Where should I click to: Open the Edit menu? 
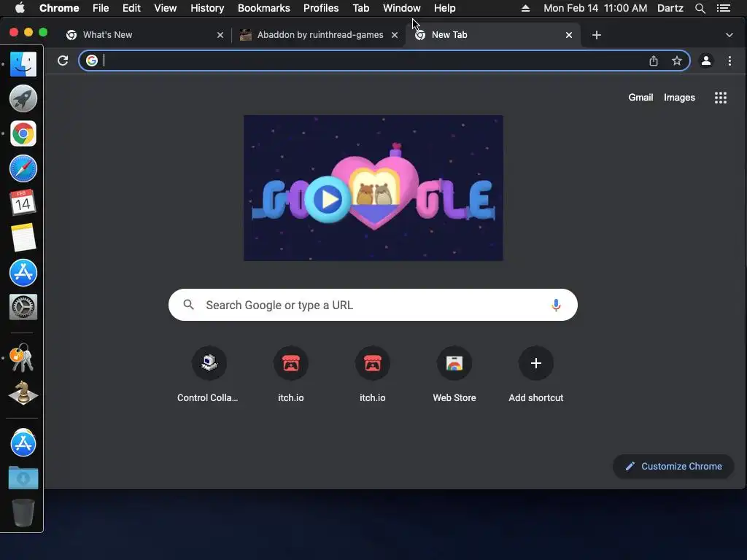pyautogui.click(x=131, y=8)
